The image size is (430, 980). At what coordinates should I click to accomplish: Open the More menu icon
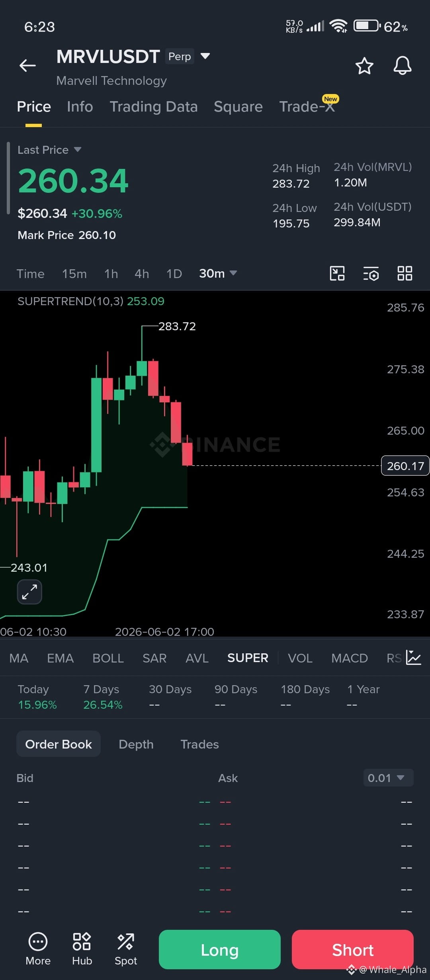click(x=38, y=949)
